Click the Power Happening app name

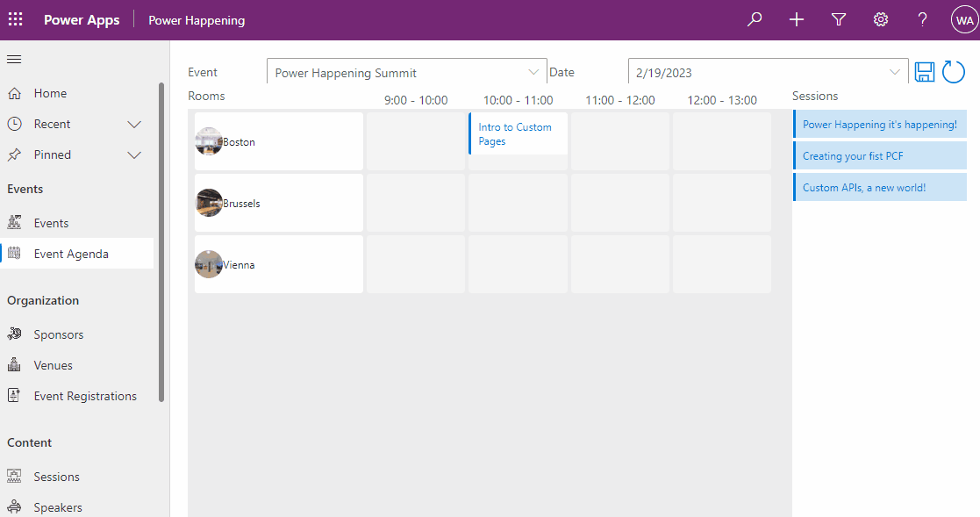click(x=197, y=21)
